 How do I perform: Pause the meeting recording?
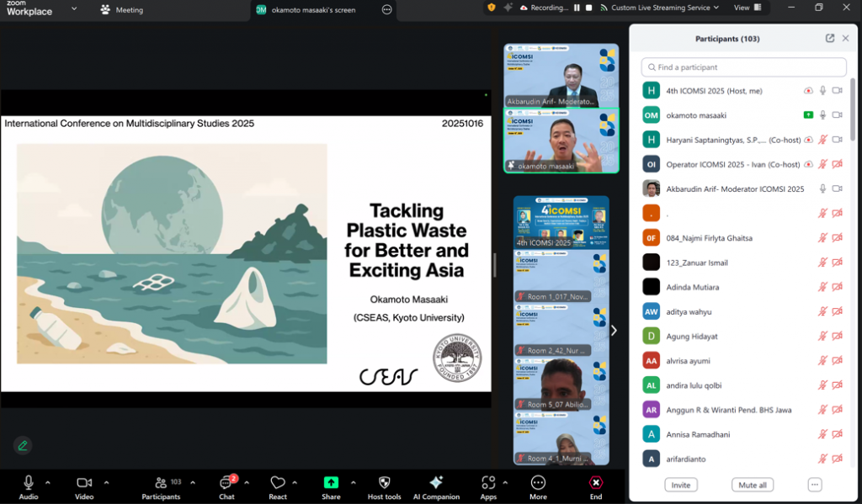click(x=577, y=8)
